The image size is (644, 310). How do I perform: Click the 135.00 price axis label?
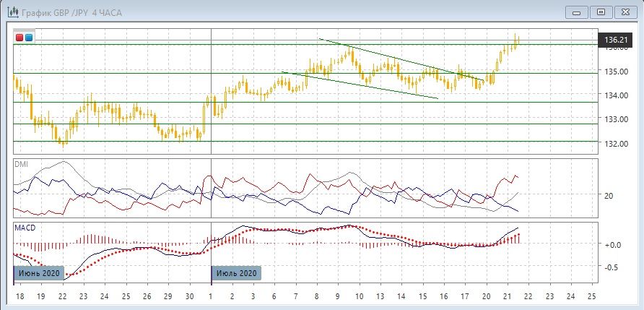[x=614, y=72]
